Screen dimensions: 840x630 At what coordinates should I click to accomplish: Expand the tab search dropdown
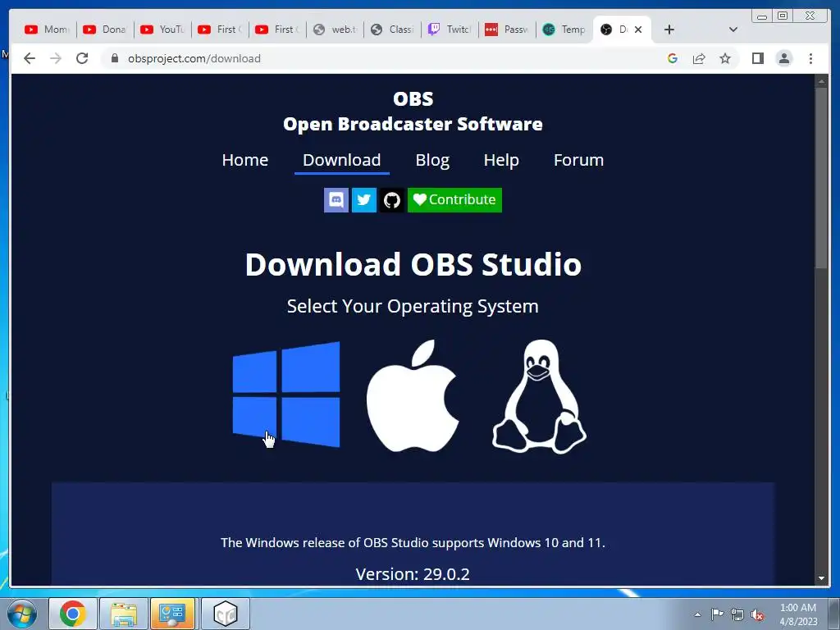pyautogui.click(x=733, y=30)
